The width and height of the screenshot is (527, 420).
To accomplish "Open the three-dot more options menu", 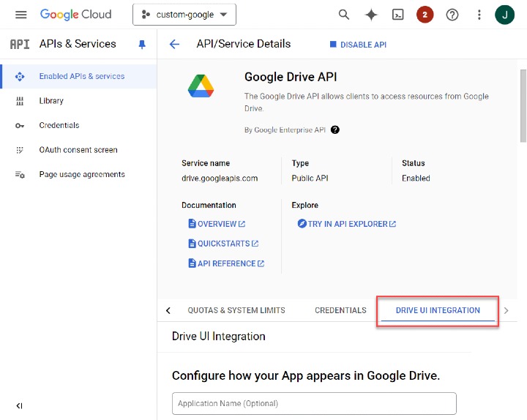I will pos(479,15).
